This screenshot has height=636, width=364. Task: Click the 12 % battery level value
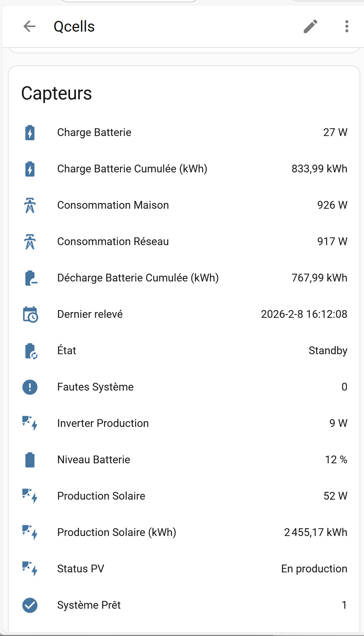pos(336,460)
